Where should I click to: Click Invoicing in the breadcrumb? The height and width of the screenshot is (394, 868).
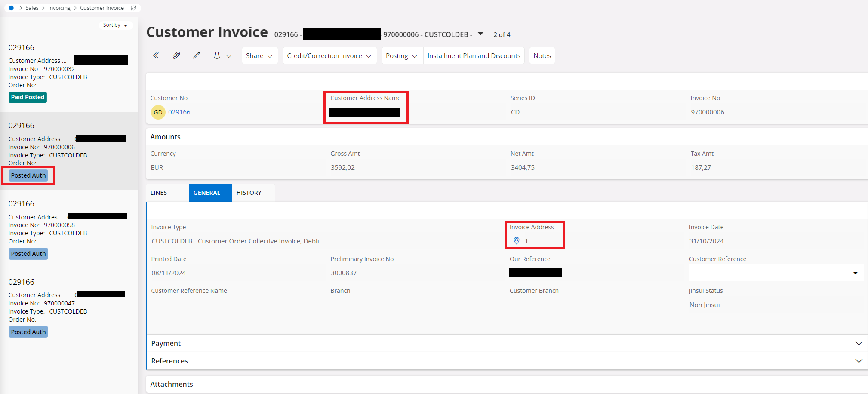pos(59,8)
